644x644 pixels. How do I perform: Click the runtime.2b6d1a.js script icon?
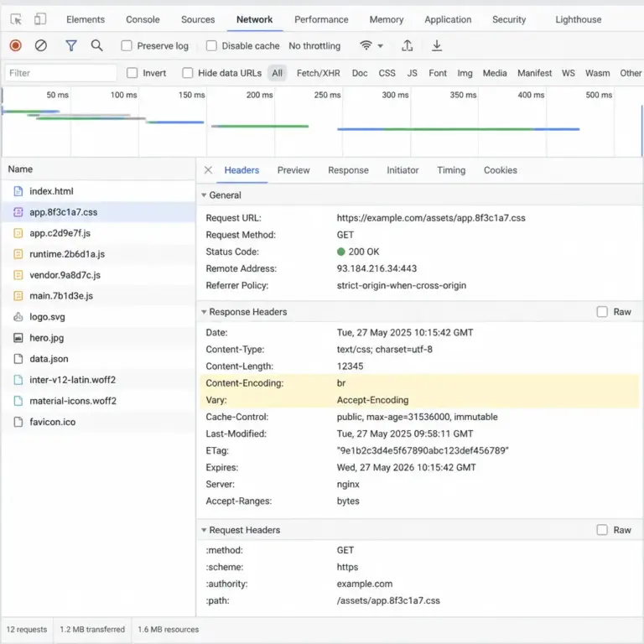18,254
